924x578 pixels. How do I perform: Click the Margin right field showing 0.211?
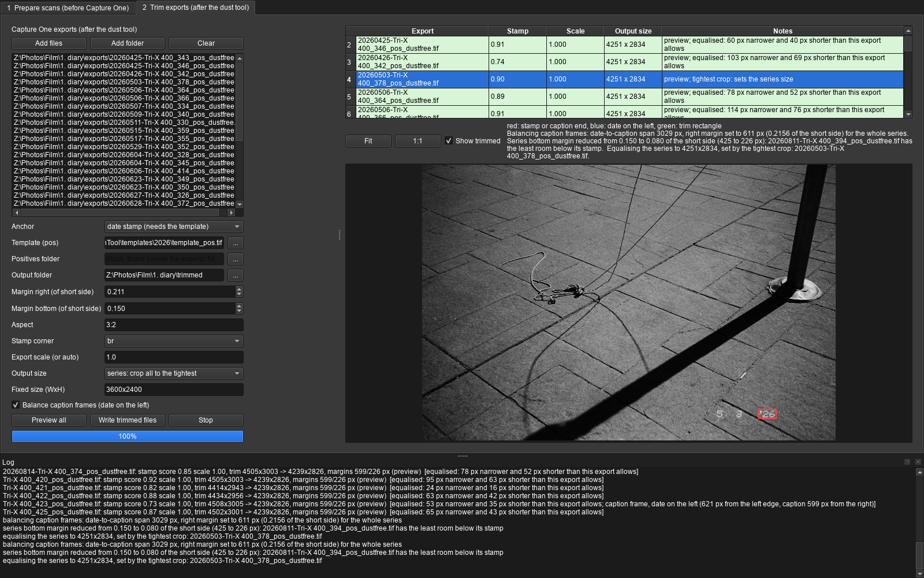click(170, 292)
